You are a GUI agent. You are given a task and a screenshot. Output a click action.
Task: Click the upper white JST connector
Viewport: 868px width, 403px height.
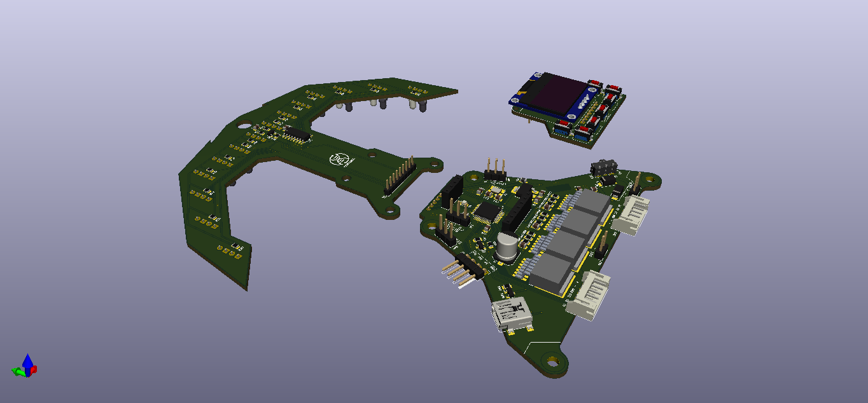tap(631, 214)
